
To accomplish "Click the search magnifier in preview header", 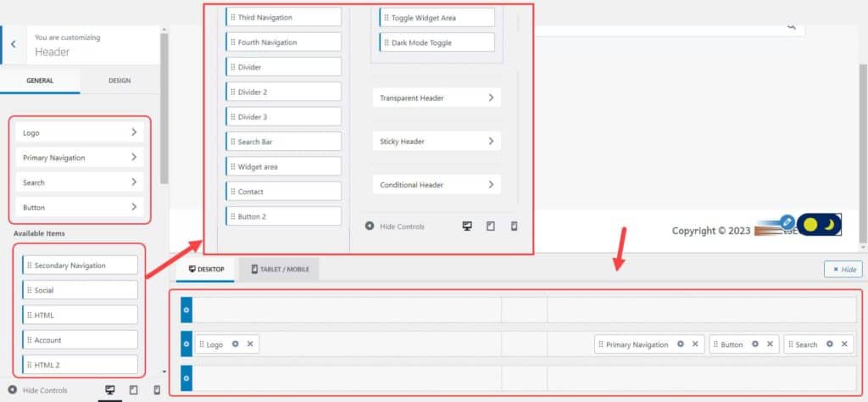I will pos(791,26).
